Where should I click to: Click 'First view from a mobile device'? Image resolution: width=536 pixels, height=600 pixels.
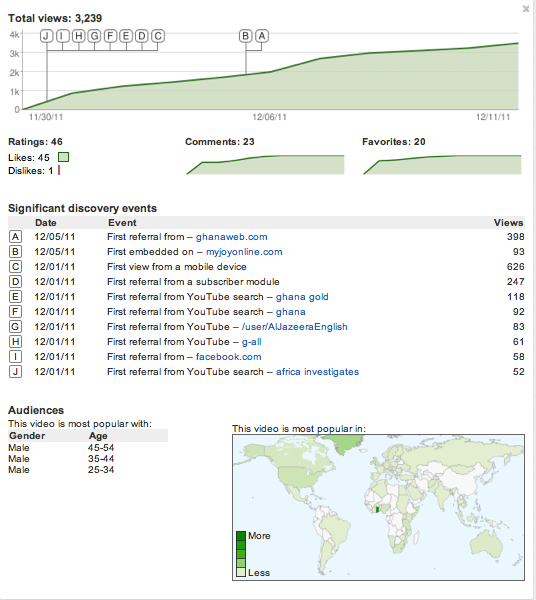pos(177,267)
